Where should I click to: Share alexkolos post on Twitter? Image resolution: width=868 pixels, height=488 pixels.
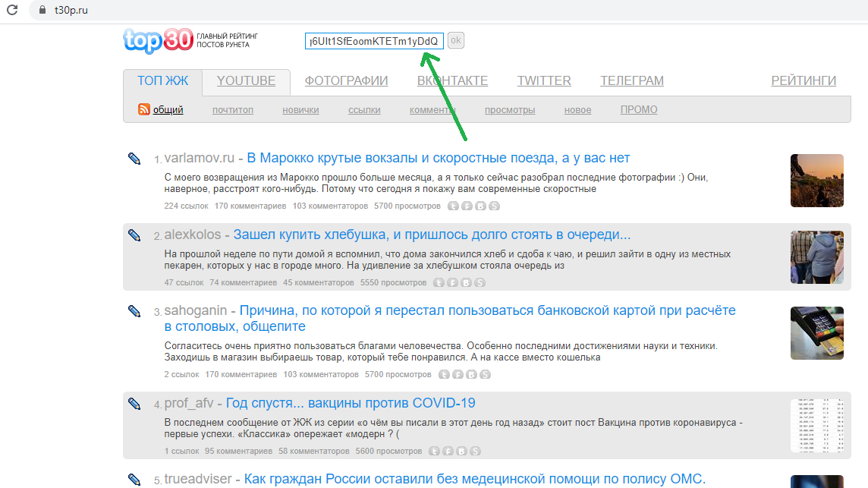coord(439,282)
